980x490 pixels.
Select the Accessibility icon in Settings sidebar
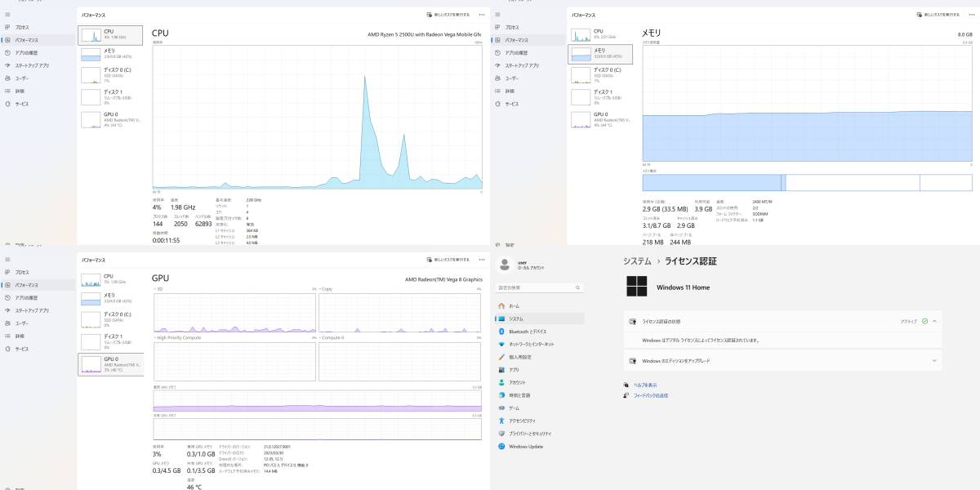pyautogui.click(x=502, y=421)
